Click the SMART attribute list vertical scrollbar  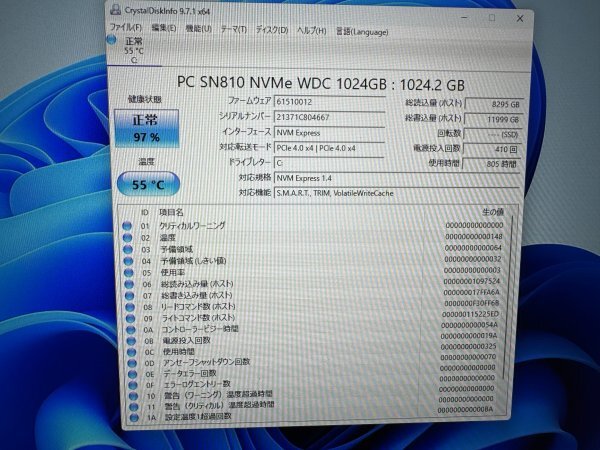(508, 298)
